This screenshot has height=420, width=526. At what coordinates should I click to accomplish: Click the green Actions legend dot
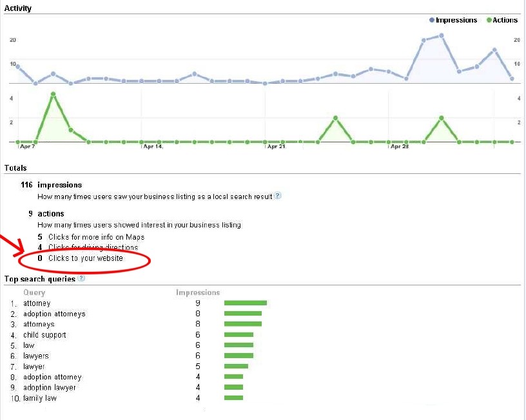pyautogui.click(x=489, y=20)
